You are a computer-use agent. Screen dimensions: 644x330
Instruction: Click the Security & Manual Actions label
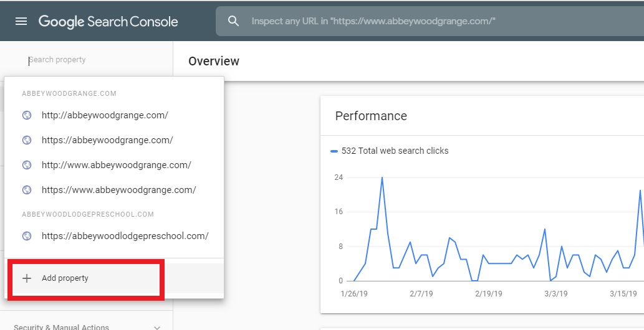pos(61,327)
